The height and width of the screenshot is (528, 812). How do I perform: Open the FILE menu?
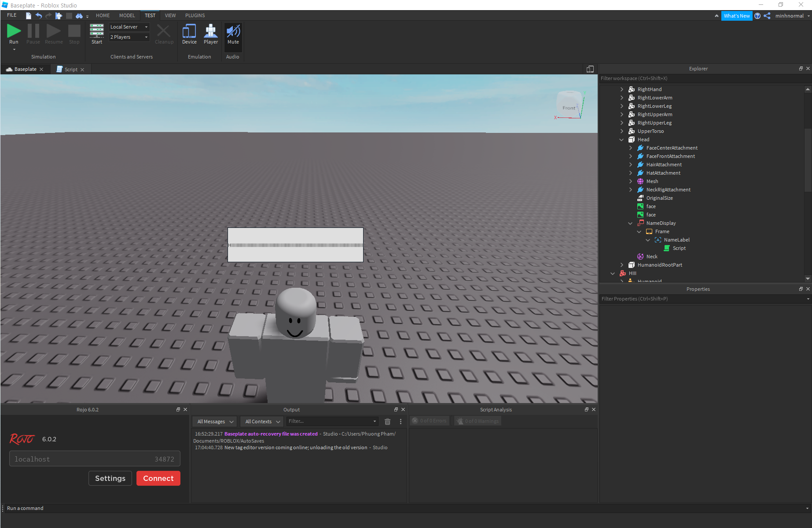click(x=12, y=15)
